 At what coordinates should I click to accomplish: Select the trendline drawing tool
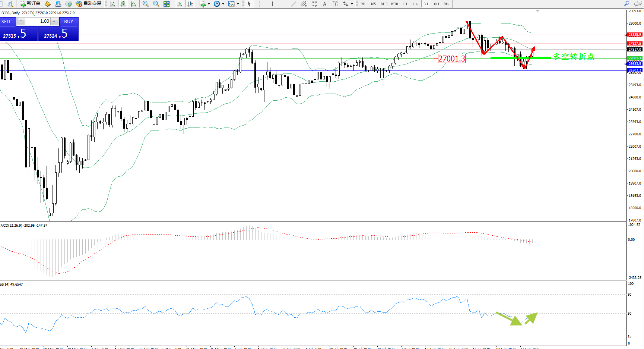294,4
